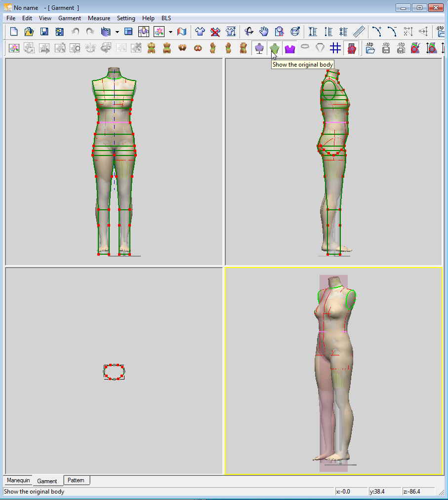Click the purple notebook icon
Viewport: 448px width, 500px height.
[x=106, y=31]
